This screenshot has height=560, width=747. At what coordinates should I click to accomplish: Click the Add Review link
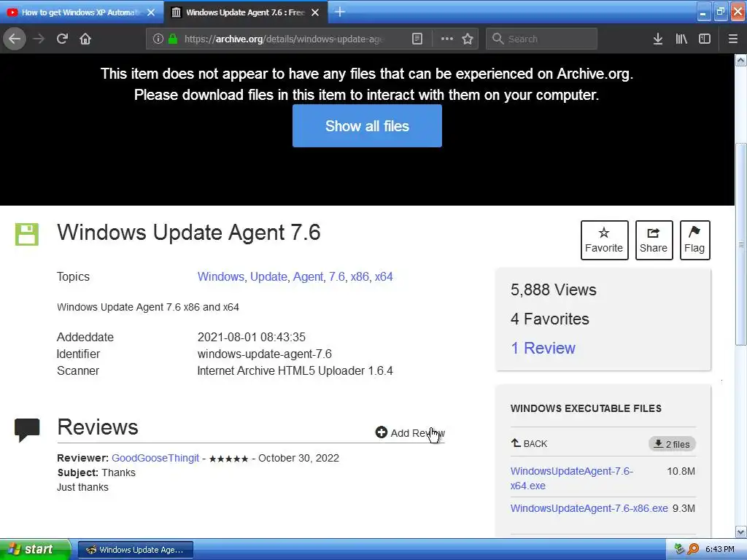tap(410, 433)
